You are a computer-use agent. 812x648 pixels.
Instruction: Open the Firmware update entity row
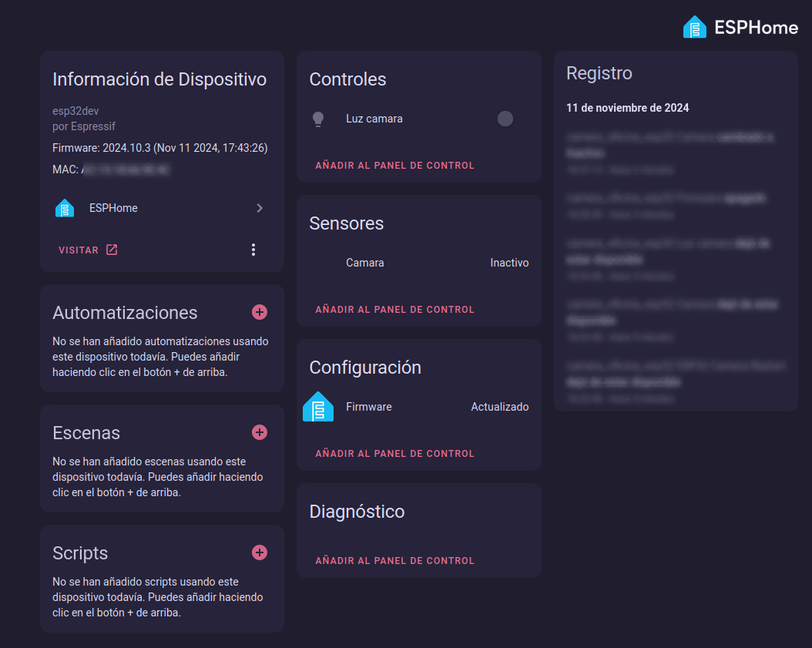click(x=369, y=407)
